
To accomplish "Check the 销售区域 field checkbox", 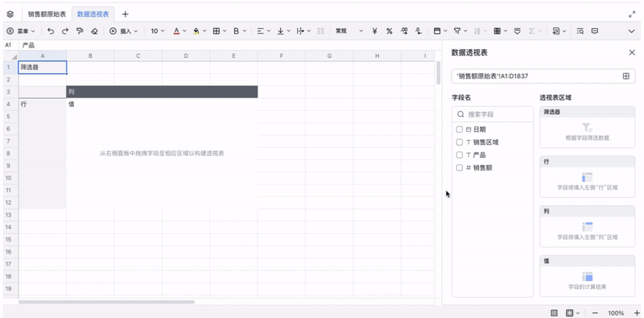I will point(459,142).
